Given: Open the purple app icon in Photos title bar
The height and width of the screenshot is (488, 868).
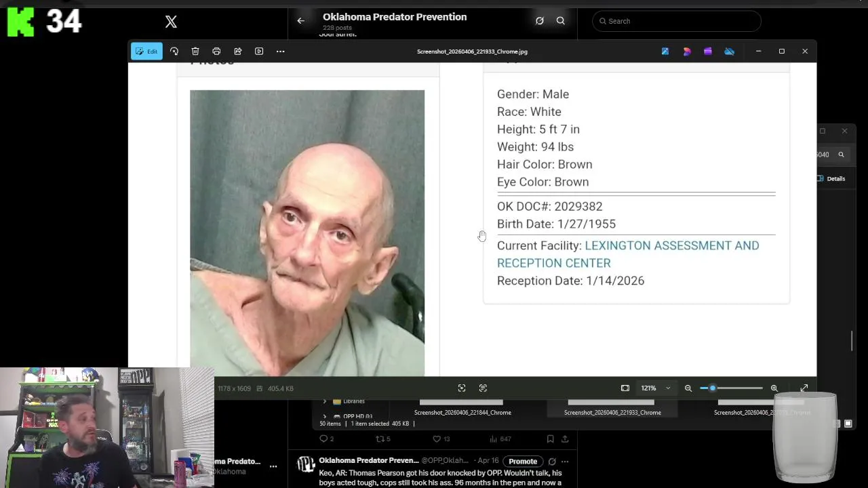Looking at the screenshot, I should click(x=708, y=52).
